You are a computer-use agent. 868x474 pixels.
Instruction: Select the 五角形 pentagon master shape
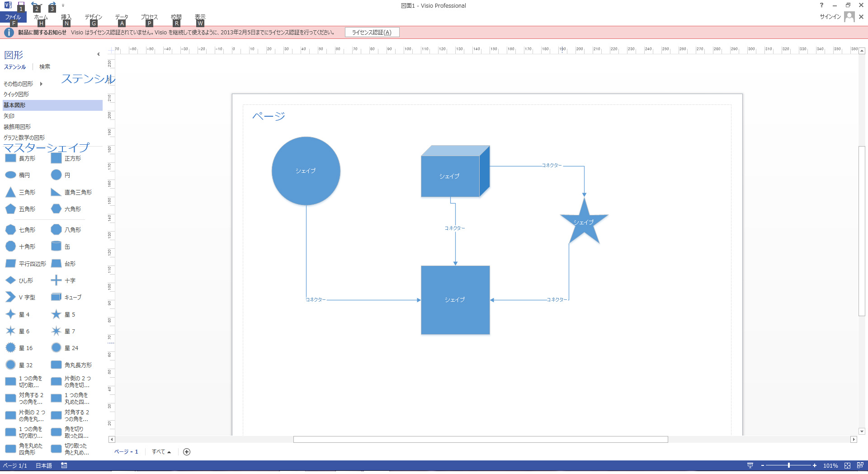[x=20, y=209]
